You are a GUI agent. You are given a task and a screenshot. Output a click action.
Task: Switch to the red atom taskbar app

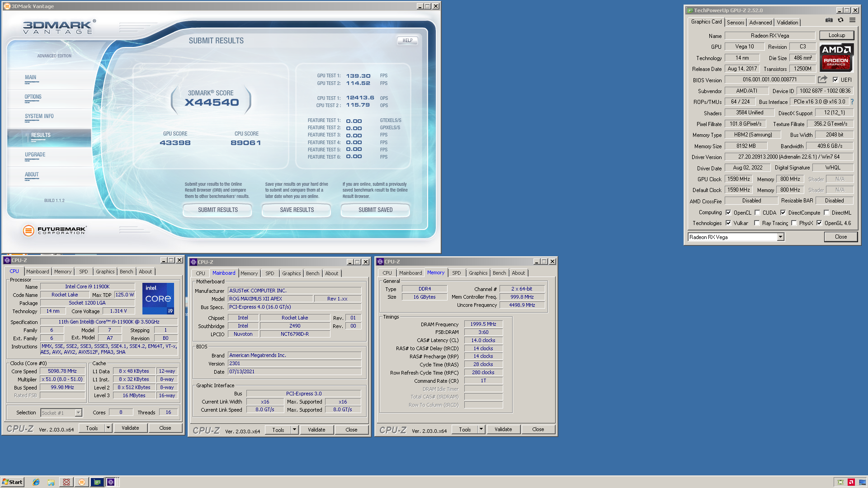(x=66, y=482)
